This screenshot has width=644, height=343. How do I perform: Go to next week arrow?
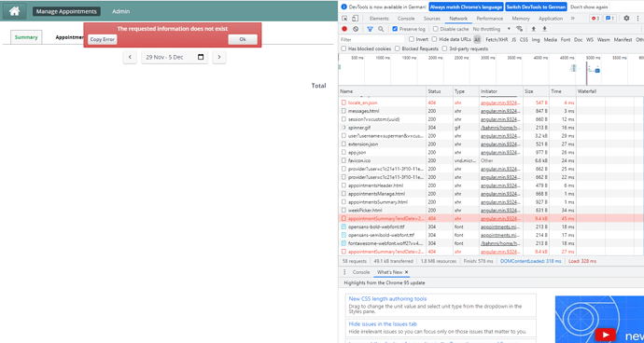pos(219,57)
